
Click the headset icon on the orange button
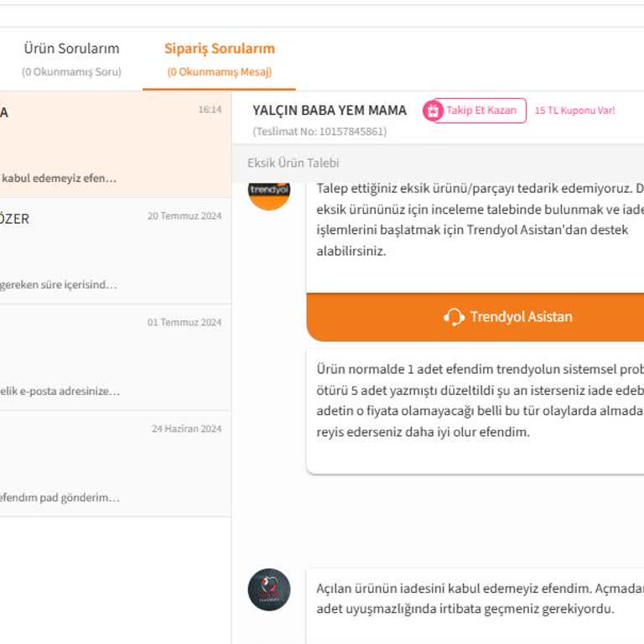click(454, 317)
